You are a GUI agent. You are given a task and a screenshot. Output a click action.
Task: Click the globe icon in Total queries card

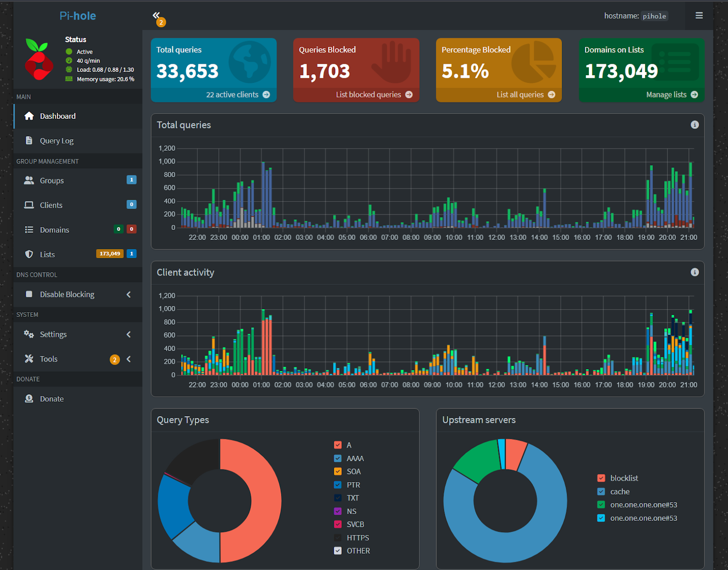(250, 62)
